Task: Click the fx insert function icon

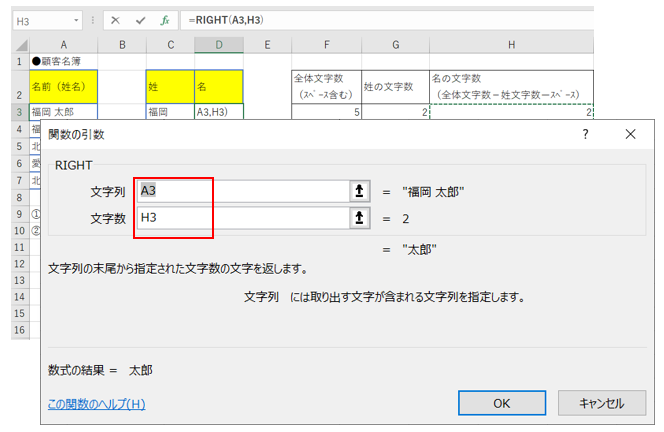Action: pos(167,20)
